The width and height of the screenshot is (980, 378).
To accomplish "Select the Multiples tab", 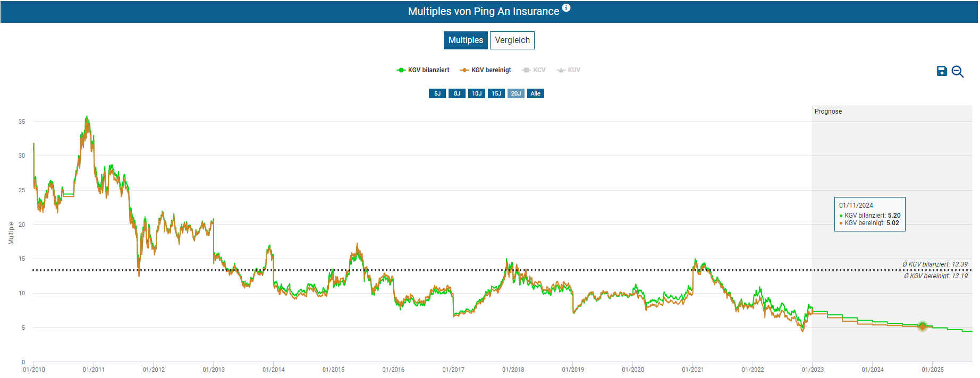I will pyautogui.click(x=466, y=40).
